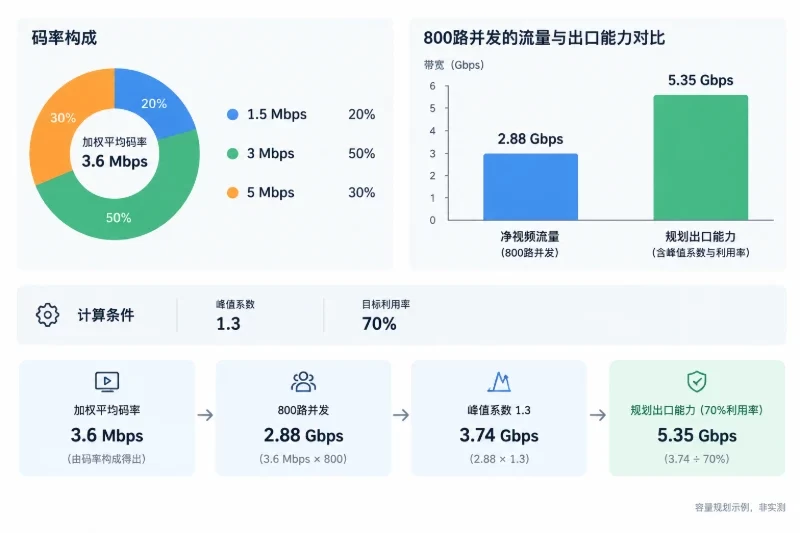Image resolution: width=800 pixels, height=533 pixels.
Task: Click the 5 Mbps legend label
Action: pos(270,193)
